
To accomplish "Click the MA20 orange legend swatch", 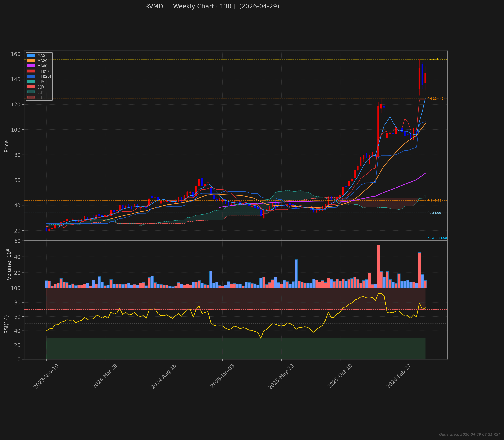I will tap(31, 61).
